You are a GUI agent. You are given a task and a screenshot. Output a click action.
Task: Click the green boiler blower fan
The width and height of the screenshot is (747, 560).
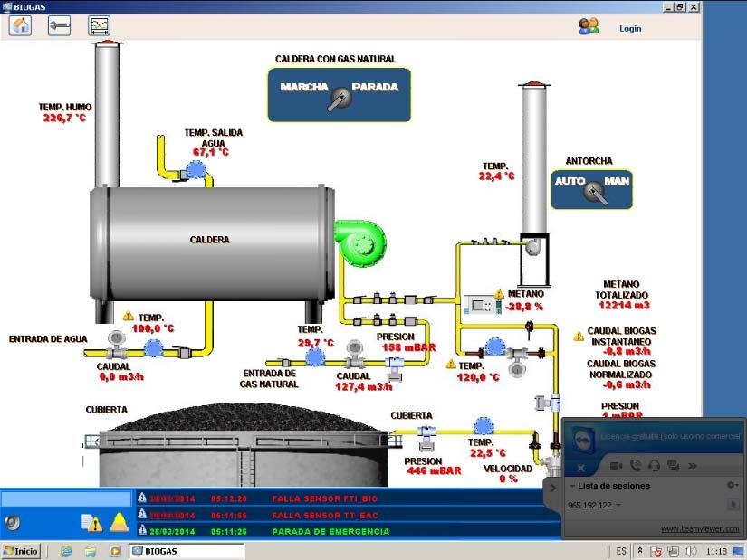pyautogui.click(x=361, y=242)
